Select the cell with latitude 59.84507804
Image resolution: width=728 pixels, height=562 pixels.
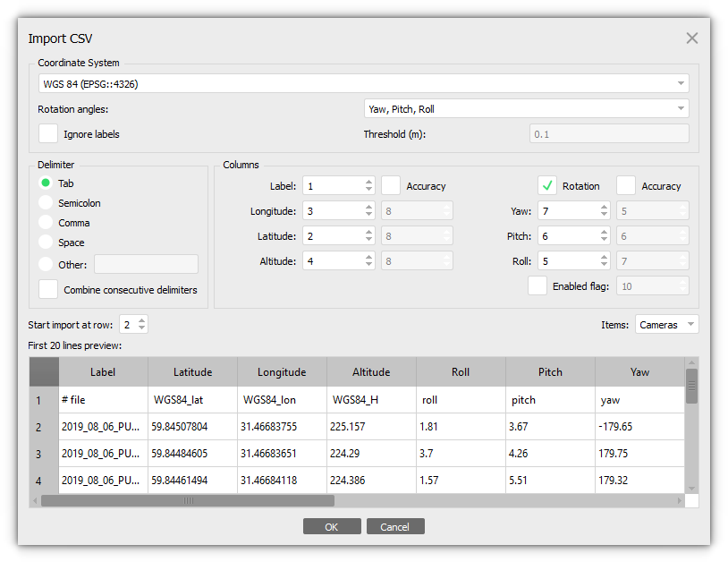coord(192,426)
